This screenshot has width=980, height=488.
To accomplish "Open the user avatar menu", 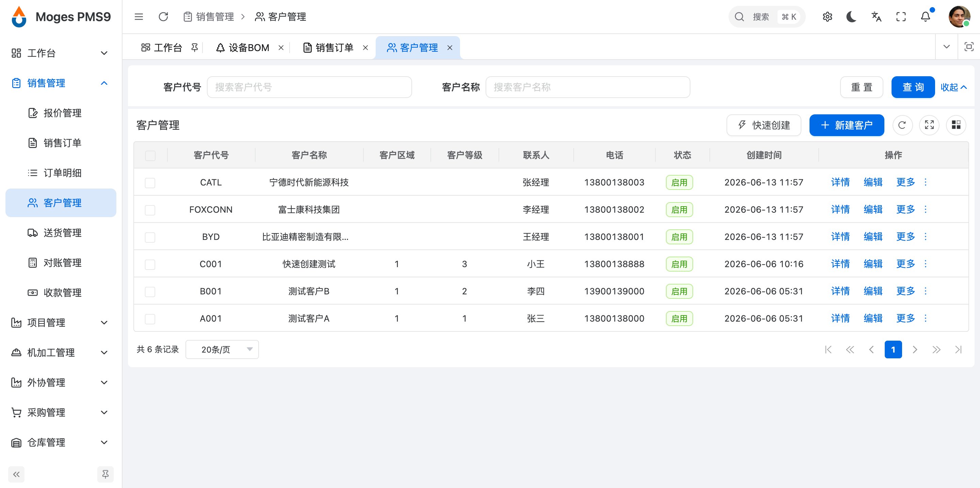I will pyautogui.click(x=959, y=17).
